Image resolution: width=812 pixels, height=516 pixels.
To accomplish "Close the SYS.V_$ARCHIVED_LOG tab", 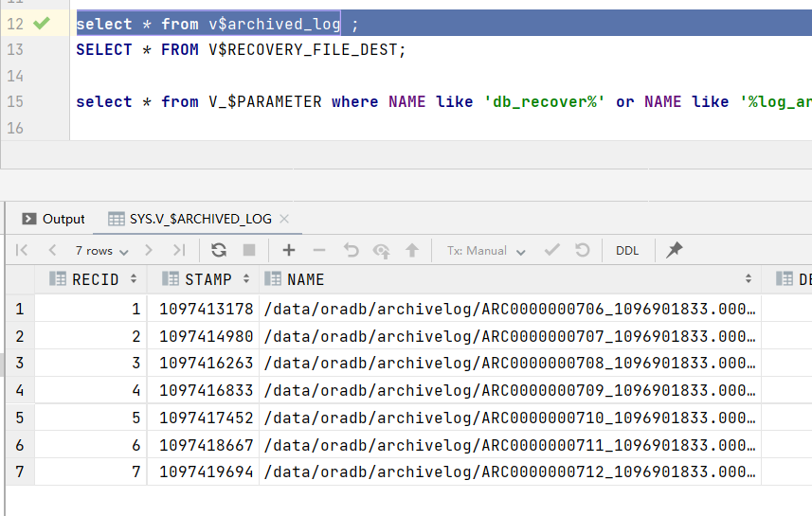I will (284, 219).
